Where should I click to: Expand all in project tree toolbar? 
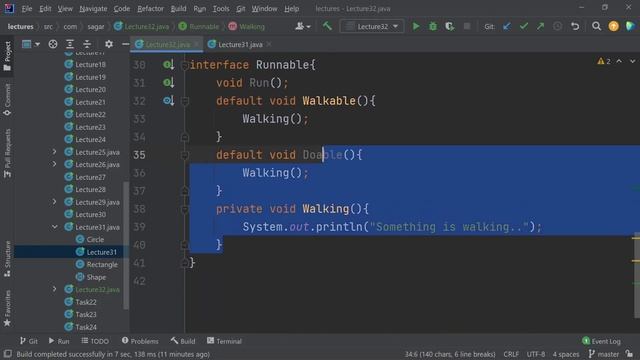click(70, 44)
